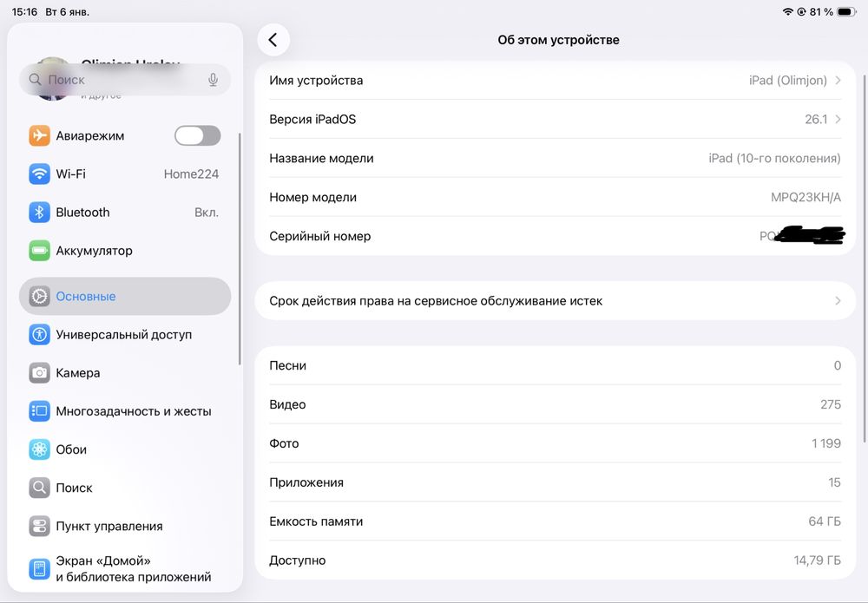Screen dimensions: 868x603
Task: Tap the Airplane mode icon
Action: pos(39,135)
